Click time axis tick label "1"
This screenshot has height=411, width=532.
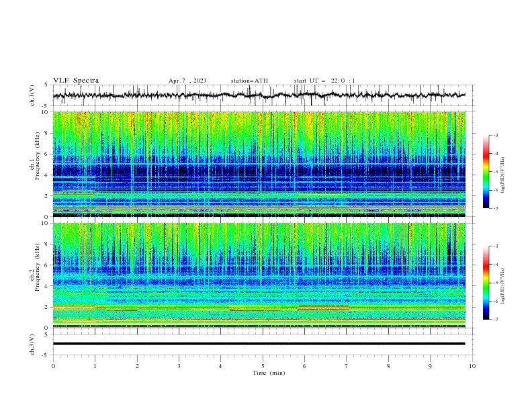click(95, 366)
